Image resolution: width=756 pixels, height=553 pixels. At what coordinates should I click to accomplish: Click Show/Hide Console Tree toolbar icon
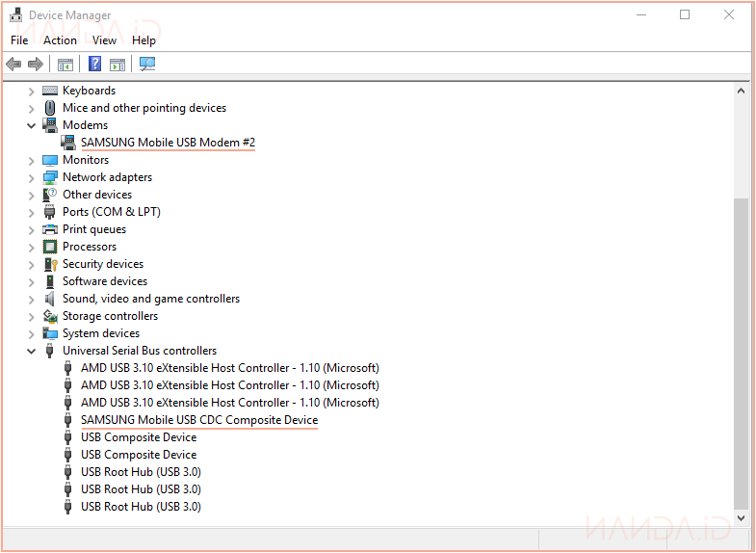pos(65,65)
